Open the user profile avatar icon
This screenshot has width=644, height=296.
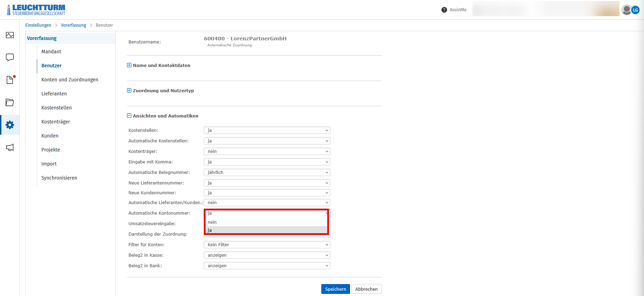[x=627, y=10]
